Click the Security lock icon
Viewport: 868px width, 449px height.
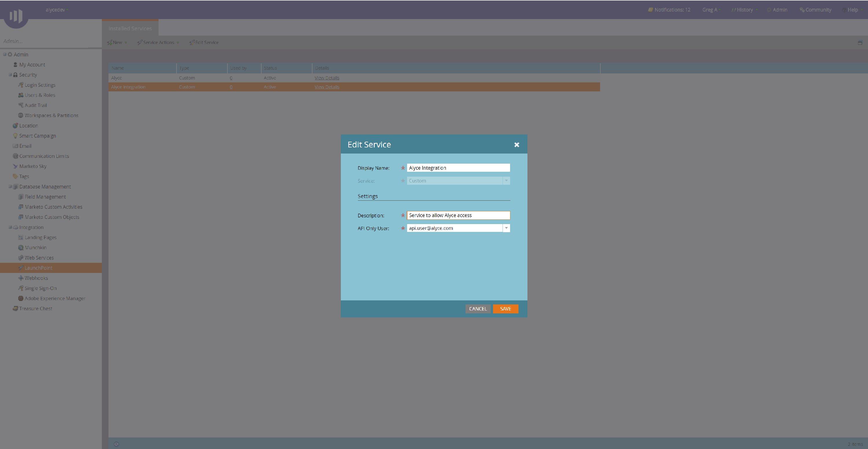(x=15, y=75)
